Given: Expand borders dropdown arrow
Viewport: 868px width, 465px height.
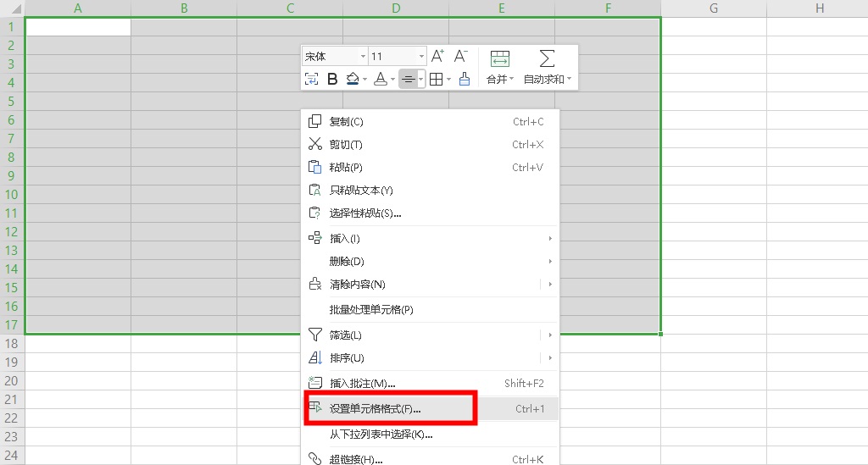Looking at the screenshot, I should click(448, 80).
